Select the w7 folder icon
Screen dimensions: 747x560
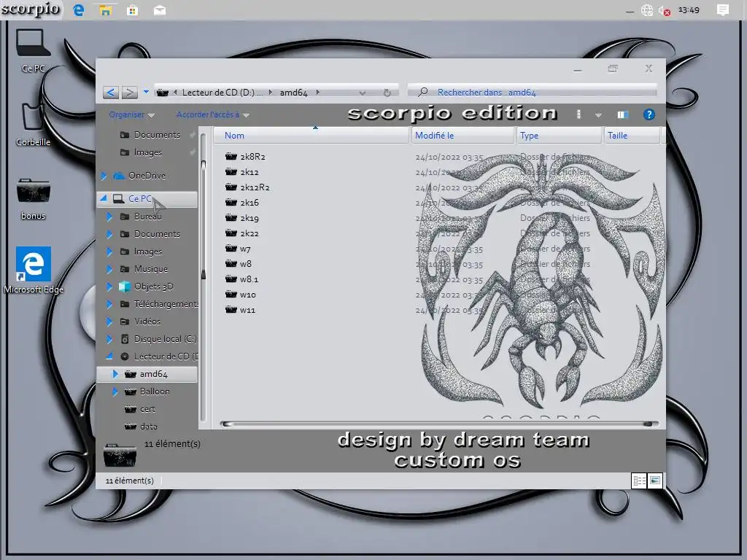231,249
